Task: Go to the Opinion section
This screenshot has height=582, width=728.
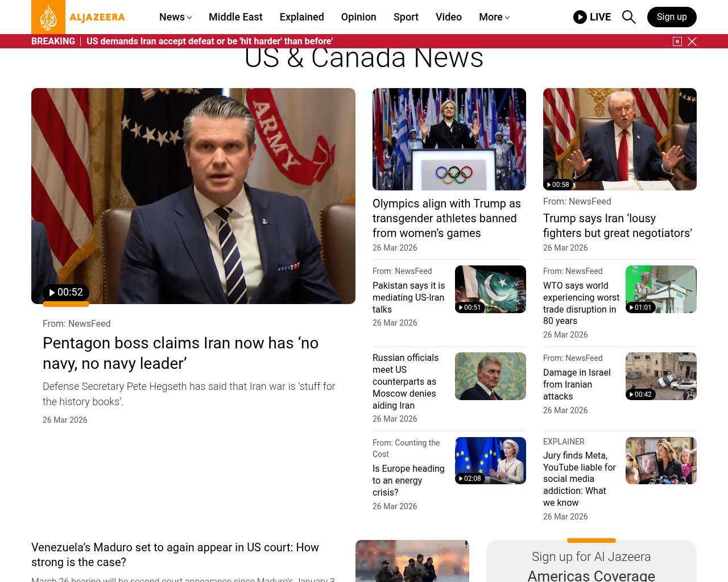Action: point(359,17)
